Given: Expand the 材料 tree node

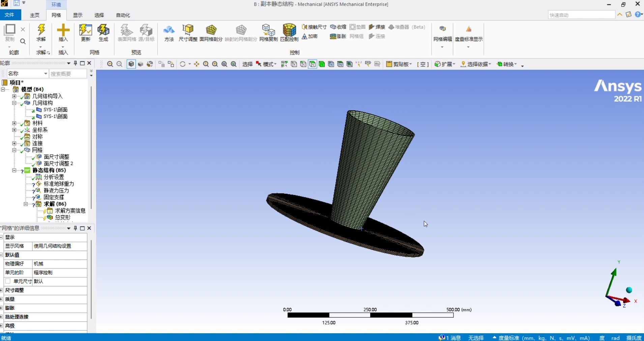Looking at the screenshot, I should click(x=14, y=123).
